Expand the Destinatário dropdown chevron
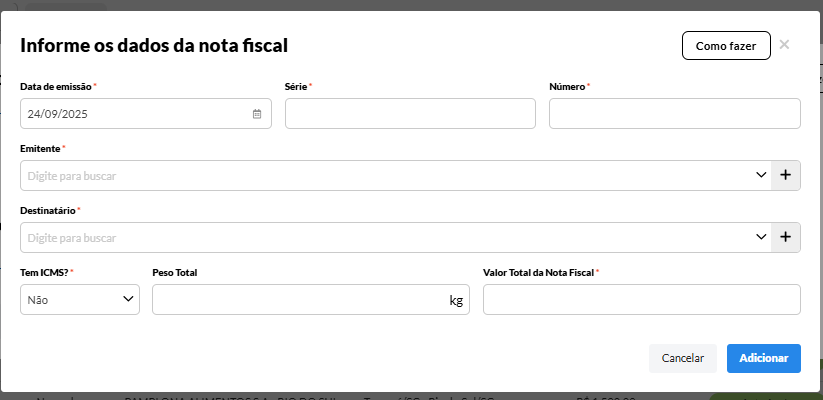This screenshot has width=823, height=400. 760,238
